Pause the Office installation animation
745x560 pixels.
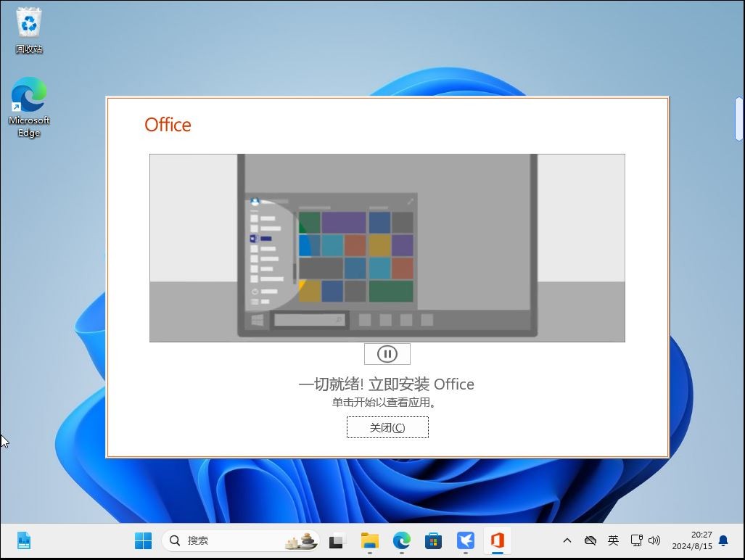(387, 353)
